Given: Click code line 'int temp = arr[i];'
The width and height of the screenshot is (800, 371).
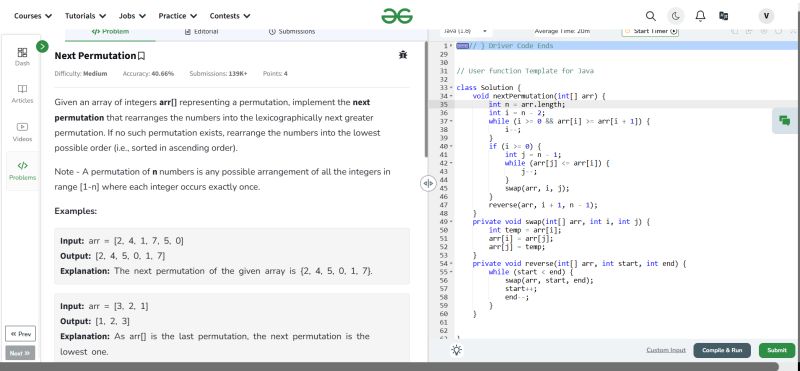Looking at the screenshot, I should pos(525,230).
